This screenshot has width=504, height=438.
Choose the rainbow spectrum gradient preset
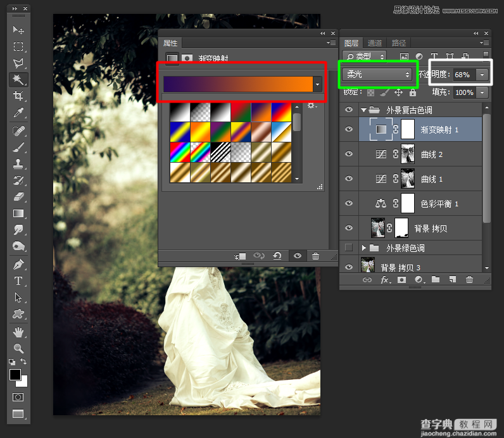pyautogui.click(x=180, y=153)
